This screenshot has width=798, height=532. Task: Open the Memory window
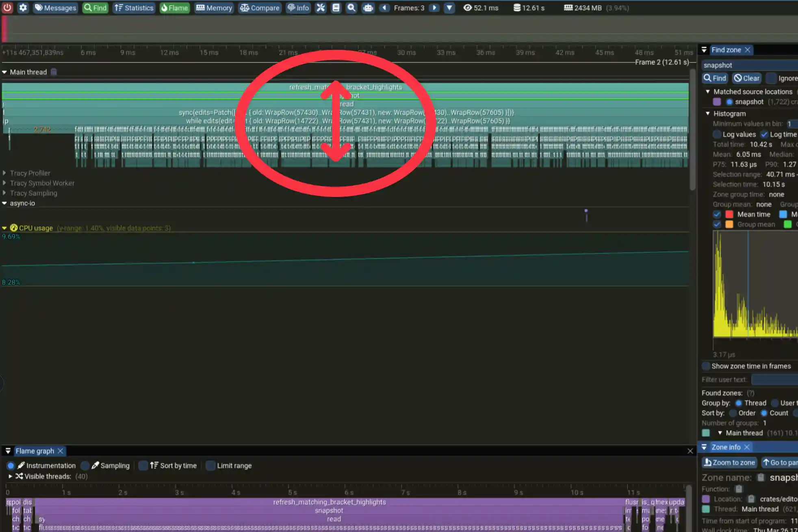(x=214, y=8)
